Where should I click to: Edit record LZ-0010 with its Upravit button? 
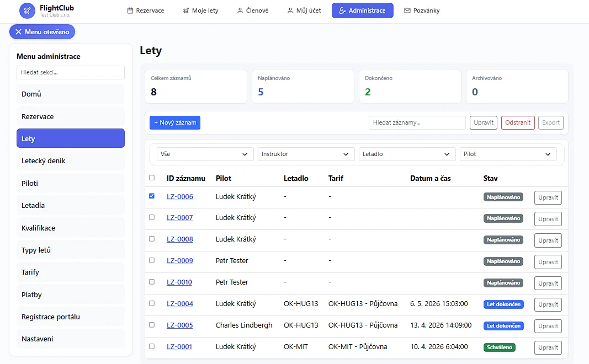(x=548, y=283)
